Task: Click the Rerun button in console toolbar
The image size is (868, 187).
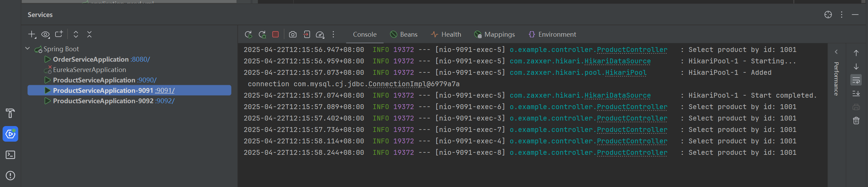Action: coord(248,34)
